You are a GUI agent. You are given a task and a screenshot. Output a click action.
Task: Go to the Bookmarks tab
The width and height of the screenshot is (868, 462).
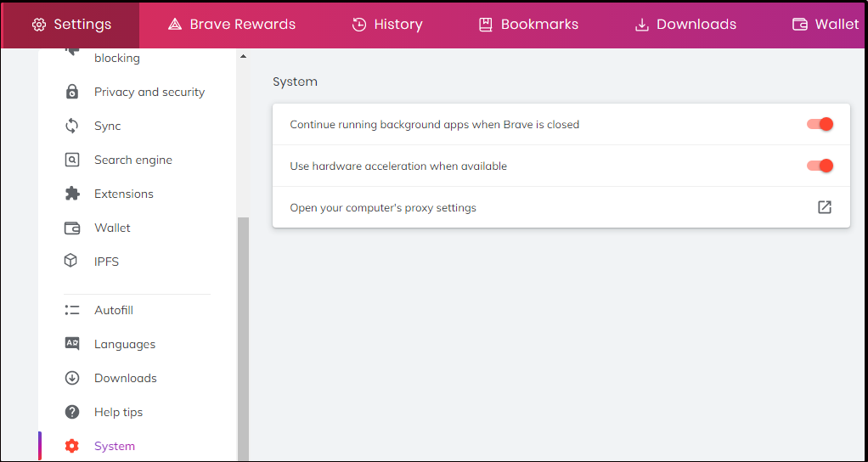tap(528, 25)
